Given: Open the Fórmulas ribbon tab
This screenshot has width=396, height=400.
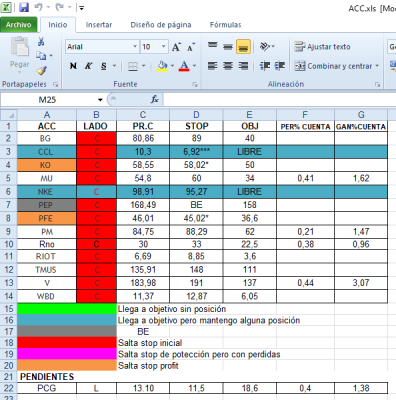Looking at the screenshot, I should 225,25.
